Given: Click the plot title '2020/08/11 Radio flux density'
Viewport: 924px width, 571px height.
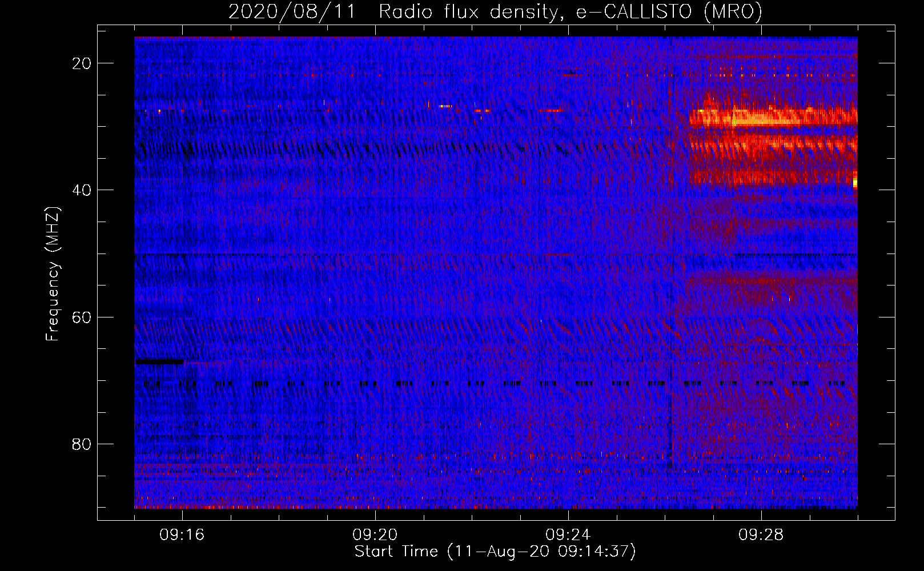Looking at the screenshot, I should (x=495, y=11).
